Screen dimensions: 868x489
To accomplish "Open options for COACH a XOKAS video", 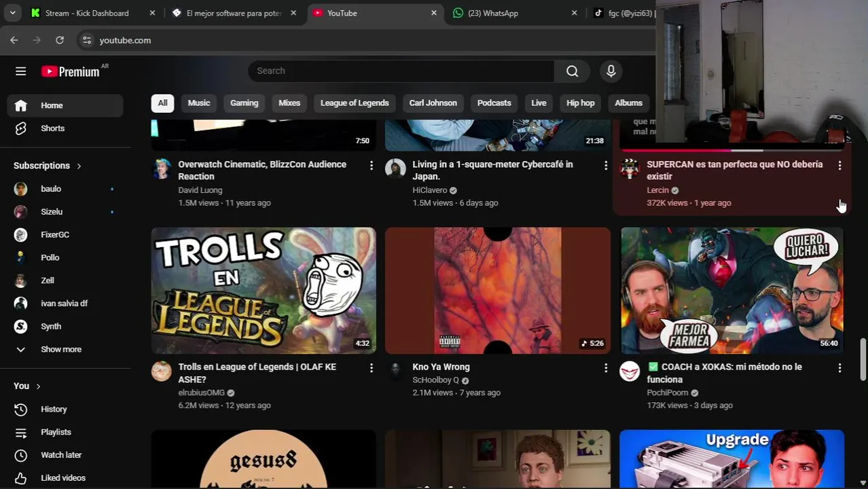I will point(839,367).
